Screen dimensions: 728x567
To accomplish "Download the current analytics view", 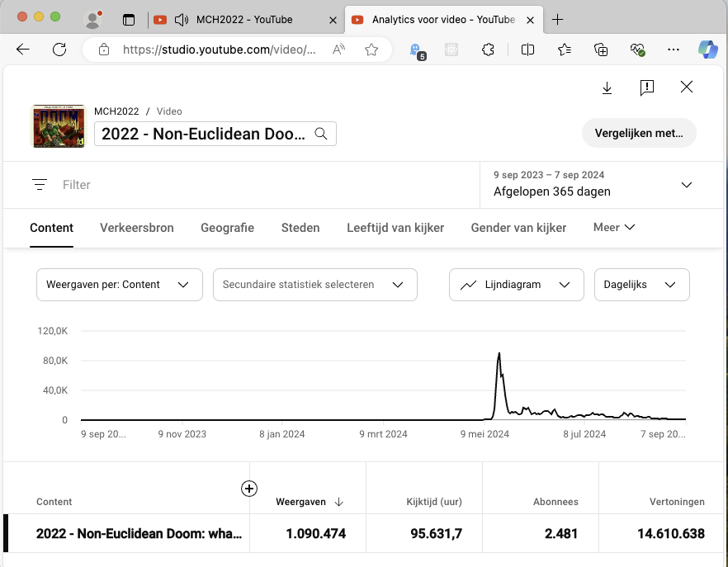I will pyautogui.click(x=607, y=87).
